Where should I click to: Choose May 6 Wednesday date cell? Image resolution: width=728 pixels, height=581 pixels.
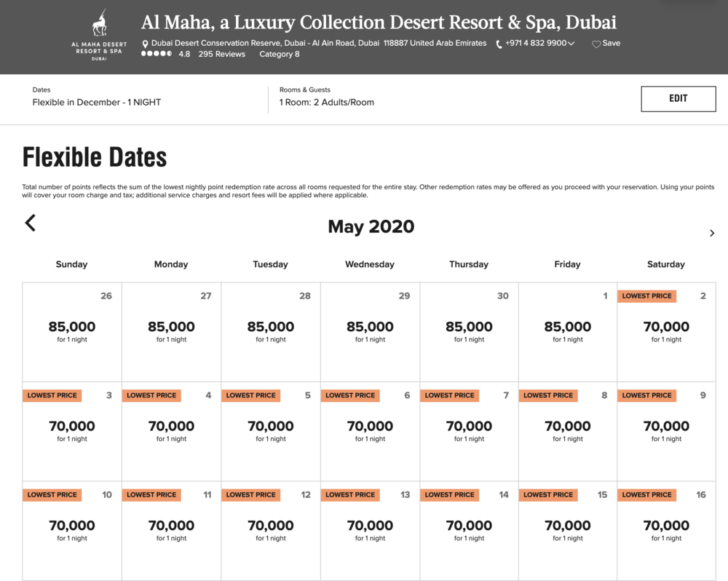click(370, 431)
